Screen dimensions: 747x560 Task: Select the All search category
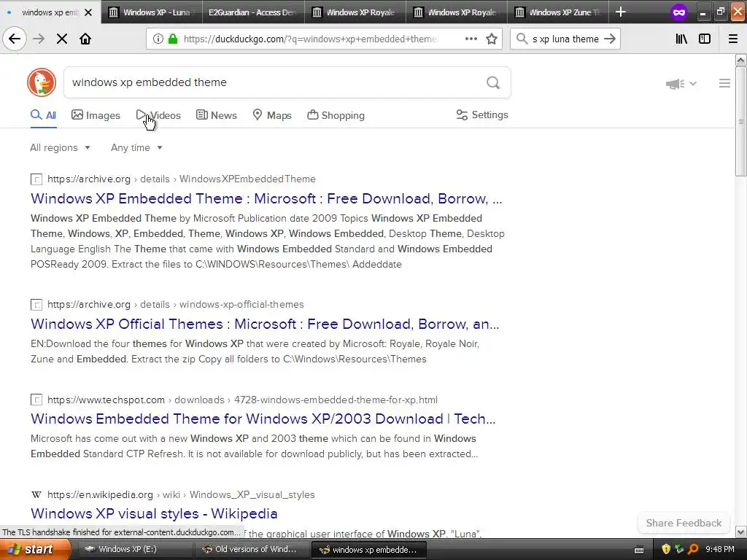click(43, 115)
